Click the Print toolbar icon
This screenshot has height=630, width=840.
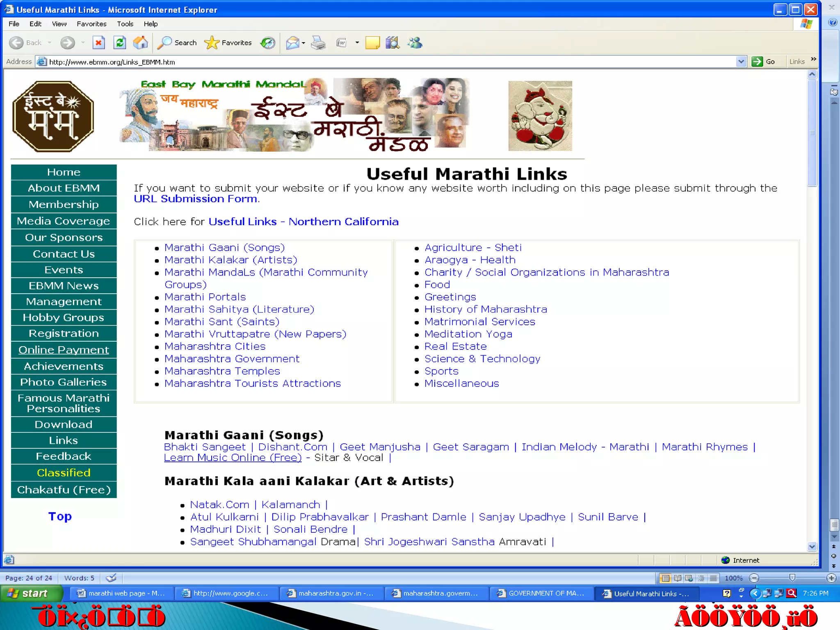click(x=318, y=43)
